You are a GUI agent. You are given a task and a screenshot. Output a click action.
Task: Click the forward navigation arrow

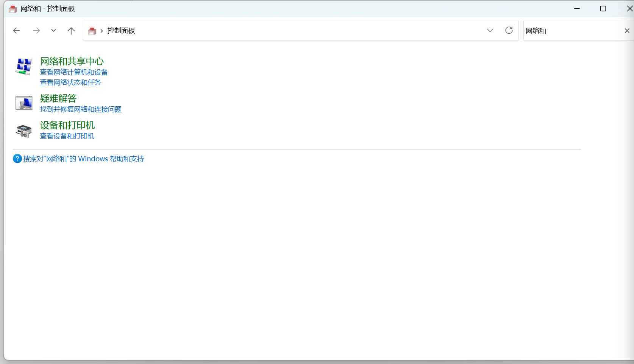[36, 31]
